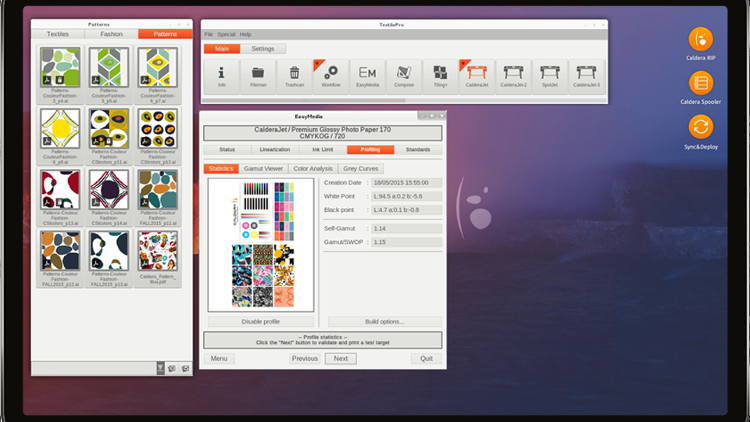Open the EasyMedia module icon in toolbar
This screenshot has width=750, height=422.
367,75
